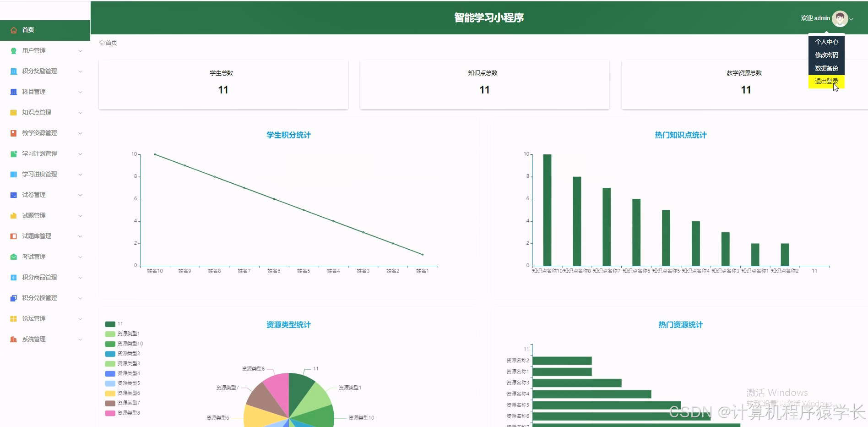
Task: Click the 学习计划管理 sidebar icon
Action: pos(14,153)
